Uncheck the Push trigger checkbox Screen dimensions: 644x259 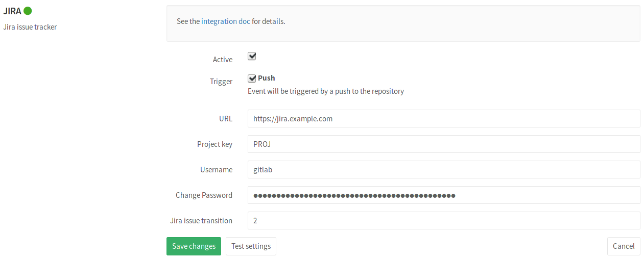tap(252, 78)
